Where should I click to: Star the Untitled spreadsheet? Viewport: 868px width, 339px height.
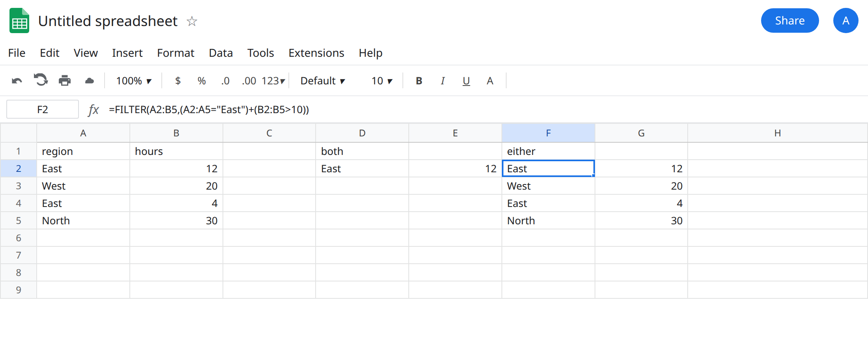[192, 21]
